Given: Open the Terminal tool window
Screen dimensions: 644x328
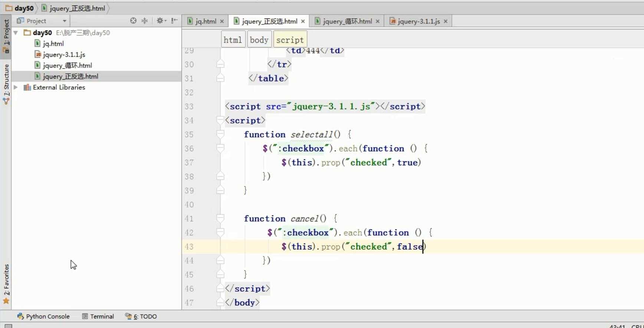Looking at the screenshot, I should click(98, 316).
